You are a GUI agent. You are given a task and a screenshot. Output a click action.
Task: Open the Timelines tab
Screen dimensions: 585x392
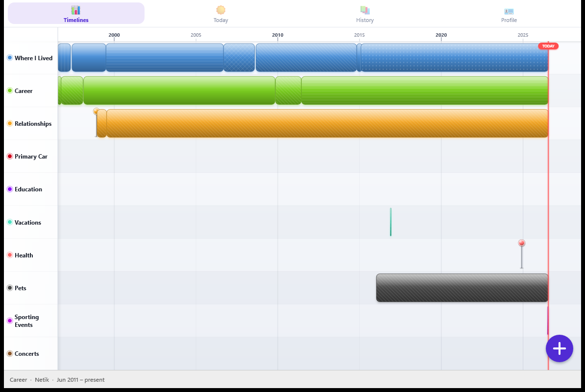click(x=76, y=13)
